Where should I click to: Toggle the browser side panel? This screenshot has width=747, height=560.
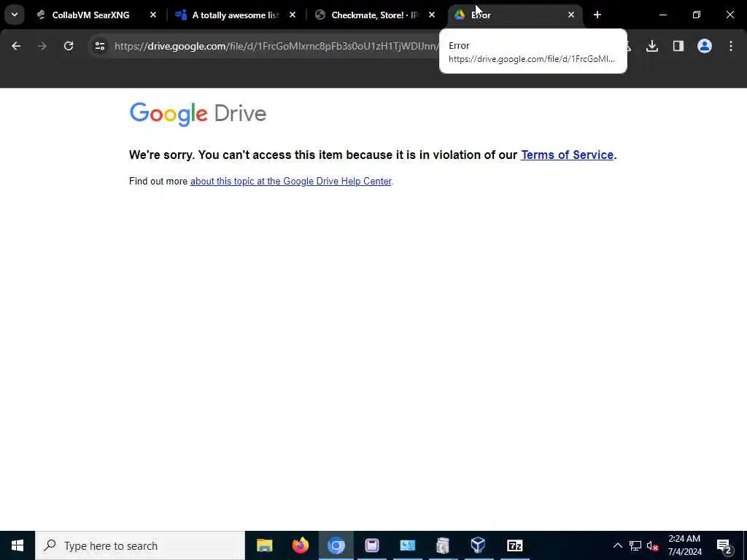point(678,46)
